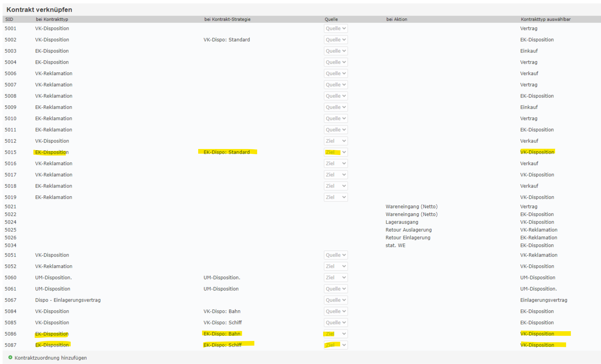
Task: Click EK-Dispo: Schiff strategy cell
Action: click(222, 345)
